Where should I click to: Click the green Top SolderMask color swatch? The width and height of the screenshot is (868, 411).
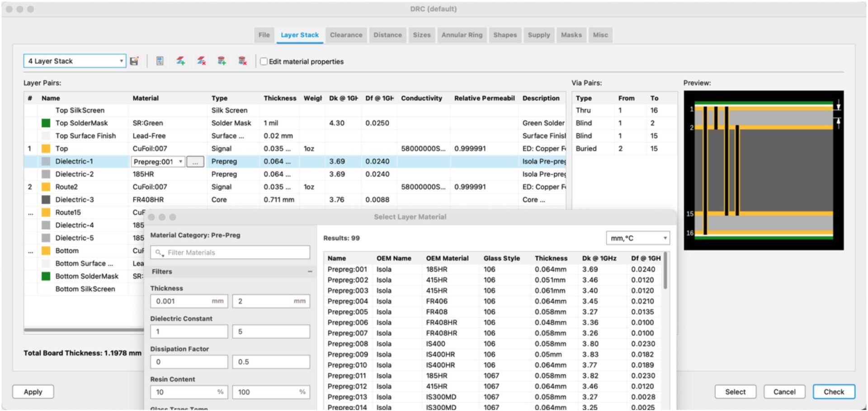[x=46, y=123]
